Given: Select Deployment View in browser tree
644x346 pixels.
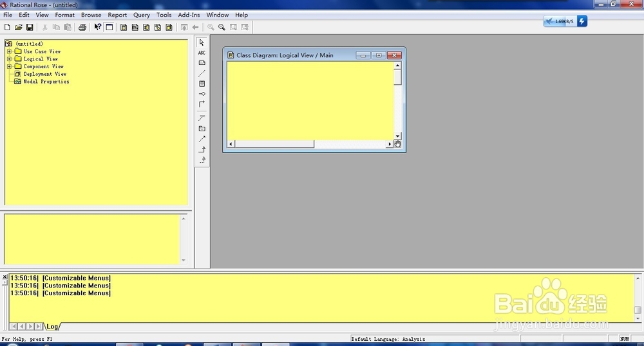Looking at the screenshot, I should click(45, 74).
